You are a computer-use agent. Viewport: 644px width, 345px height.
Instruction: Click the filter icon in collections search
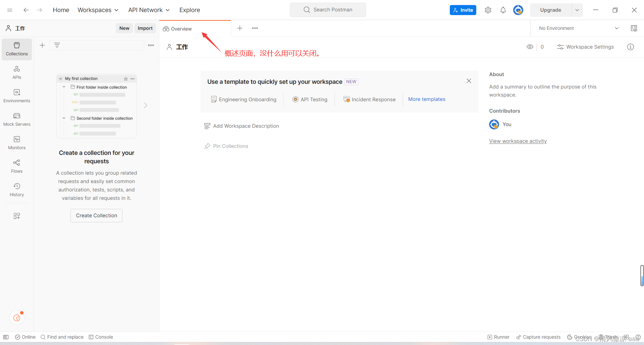[57, 45]
